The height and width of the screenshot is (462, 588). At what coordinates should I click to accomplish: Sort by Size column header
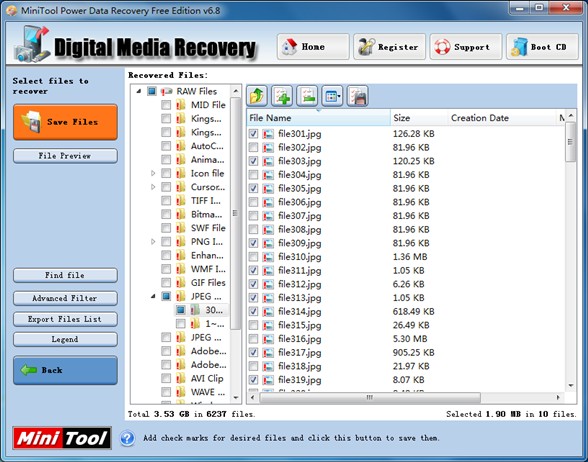(x=419, y=118)
